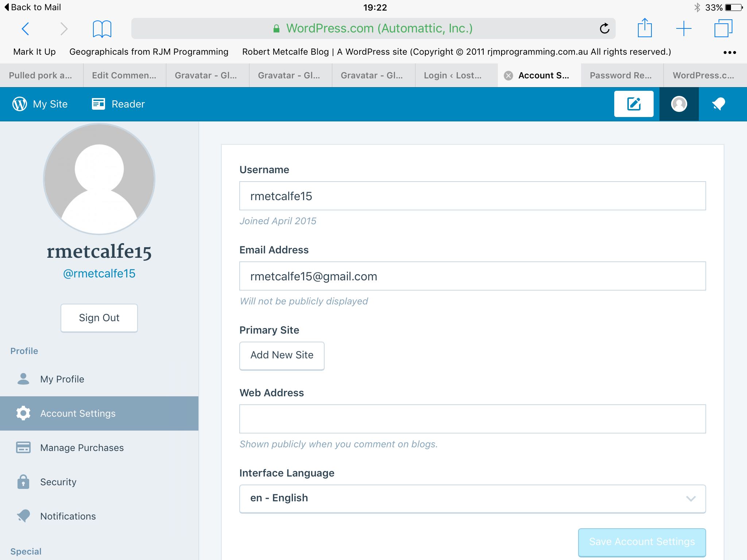Click the Security padlock icon

(x=23, y=481)
